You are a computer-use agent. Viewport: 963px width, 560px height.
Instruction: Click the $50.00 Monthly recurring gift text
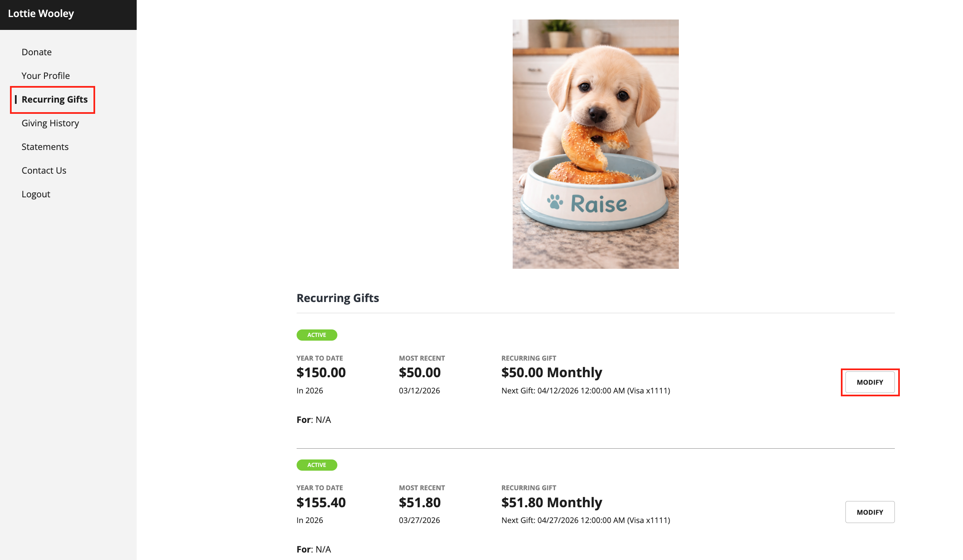click(x=552, y=372)
